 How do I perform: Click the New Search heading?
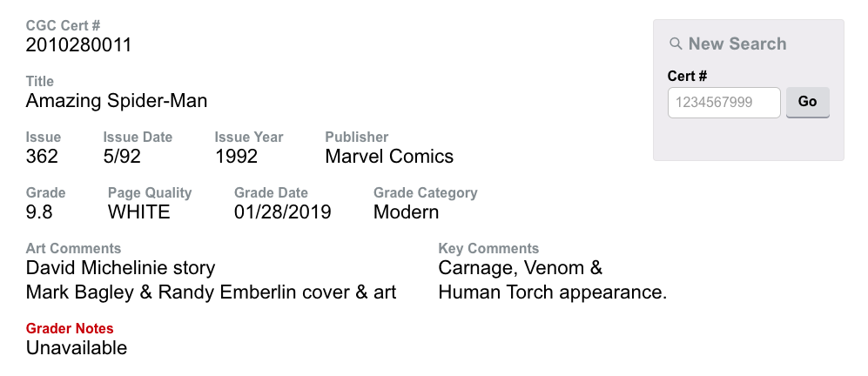pos(737,44)
